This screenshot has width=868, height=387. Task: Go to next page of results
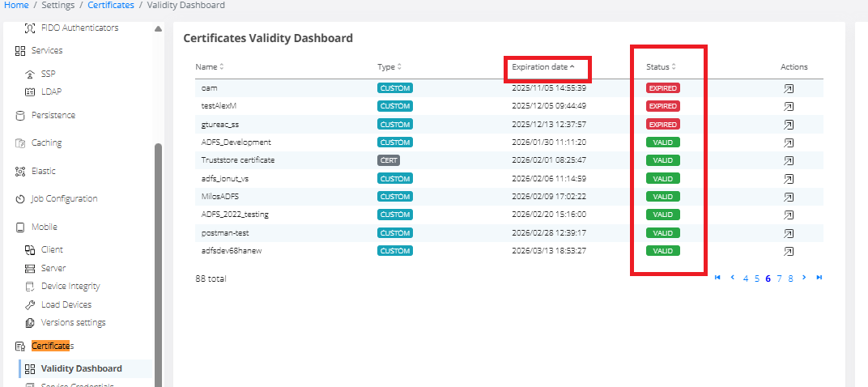[804, 278]
